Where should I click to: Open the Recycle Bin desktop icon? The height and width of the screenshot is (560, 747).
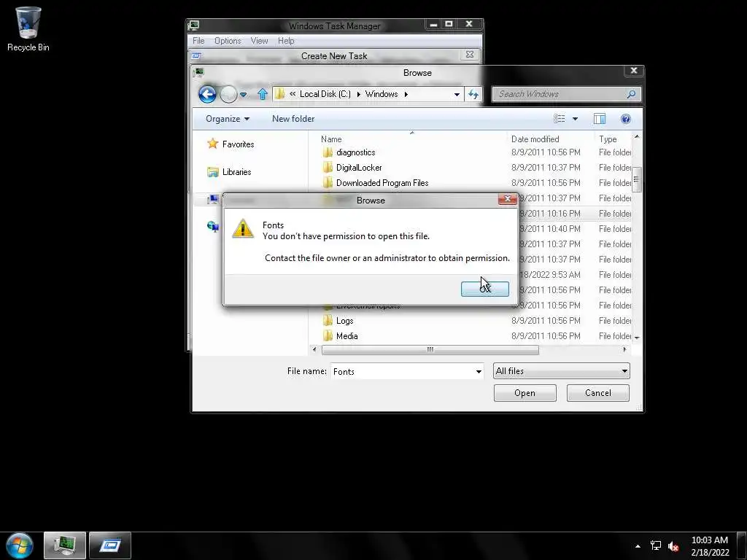[x=28, y=29]
